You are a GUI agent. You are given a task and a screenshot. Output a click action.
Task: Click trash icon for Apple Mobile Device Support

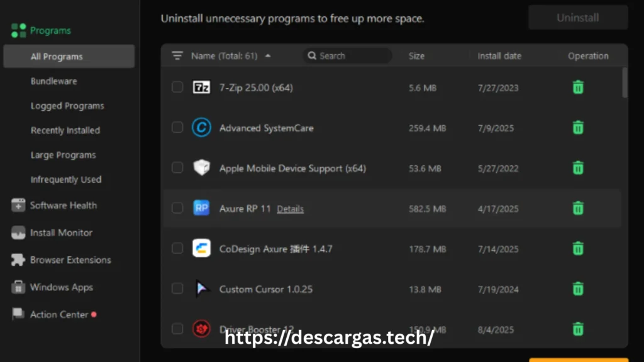(x=578, y=168)
